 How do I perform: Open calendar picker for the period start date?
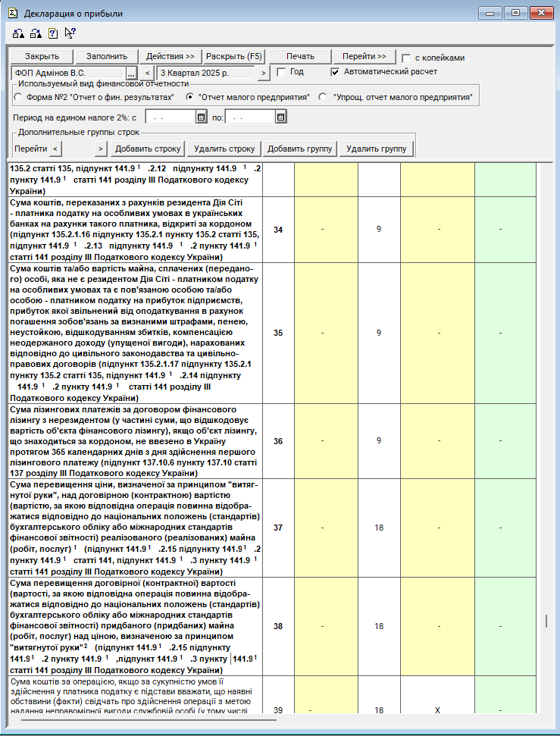pos(201,117)
